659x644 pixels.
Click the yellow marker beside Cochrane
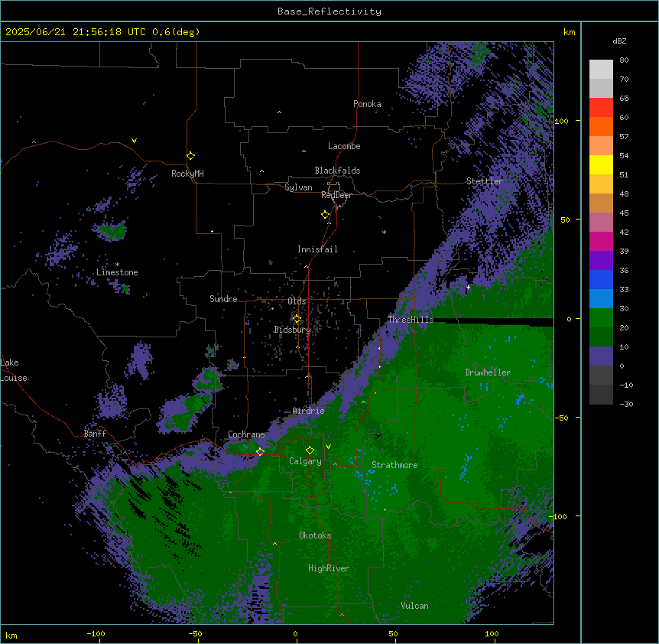260,451
